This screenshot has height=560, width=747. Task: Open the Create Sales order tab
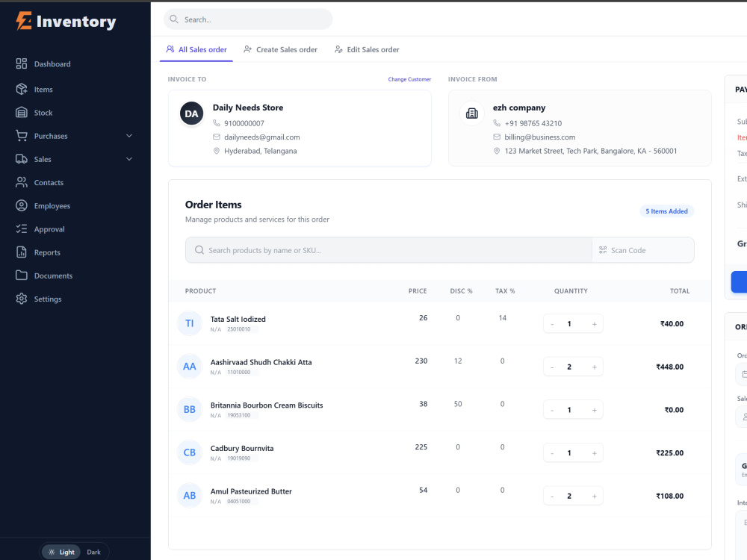pyautogui.click(x=280, y=49)
